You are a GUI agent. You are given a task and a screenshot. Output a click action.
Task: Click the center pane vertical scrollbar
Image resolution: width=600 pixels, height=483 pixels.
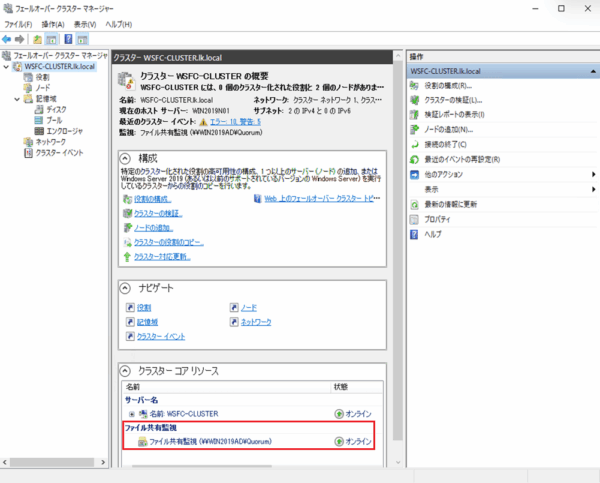coord(398,251)
